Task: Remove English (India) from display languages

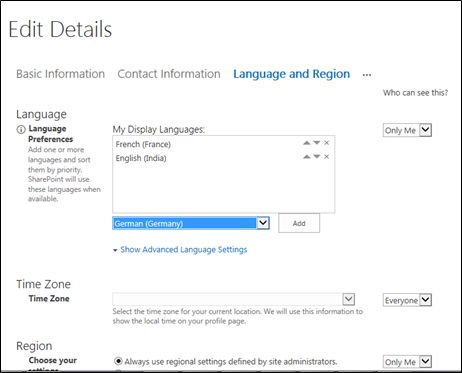Action: click(x=327, y=157)
